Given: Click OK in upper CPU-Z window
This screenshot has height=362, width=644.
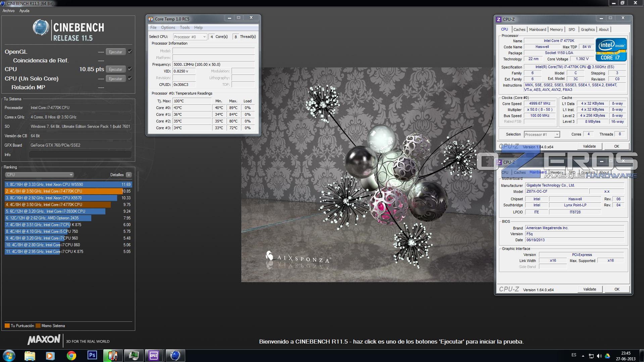Looking at the screenshot, I should click(x=617, y=146).
